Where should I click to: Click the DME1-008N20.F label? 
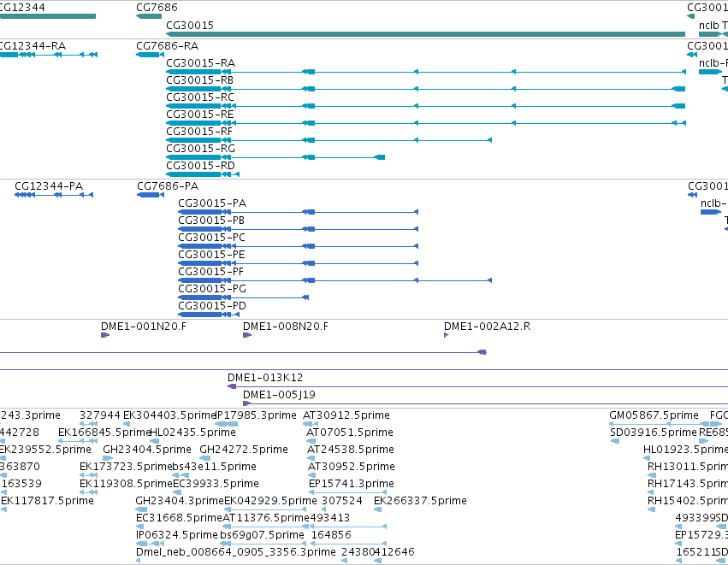[286, 327]
